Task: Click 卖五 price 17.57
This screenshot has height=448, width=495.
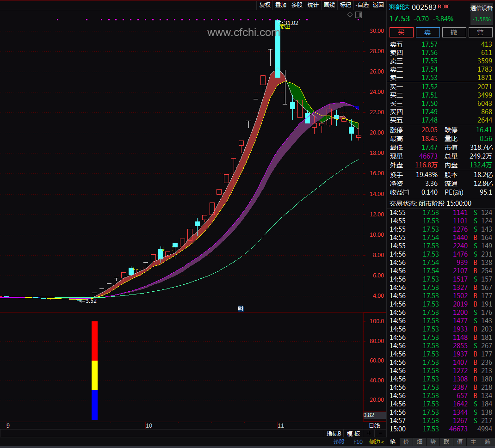Action: [x=430, y=44]
